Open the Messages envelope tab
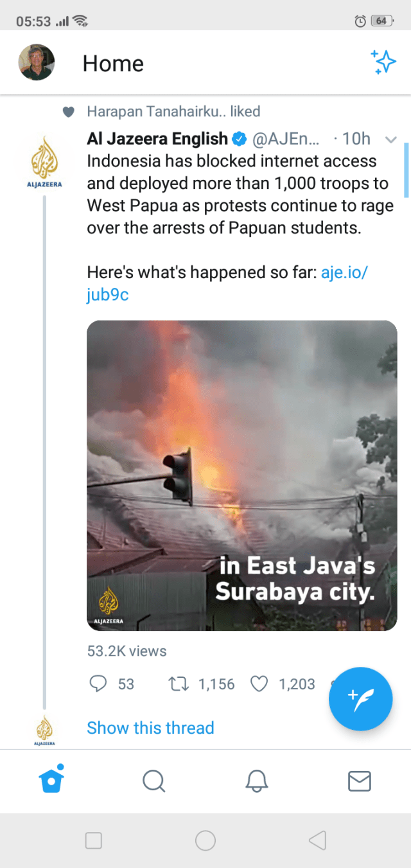 pyautogui.click(x=359, y=781)
